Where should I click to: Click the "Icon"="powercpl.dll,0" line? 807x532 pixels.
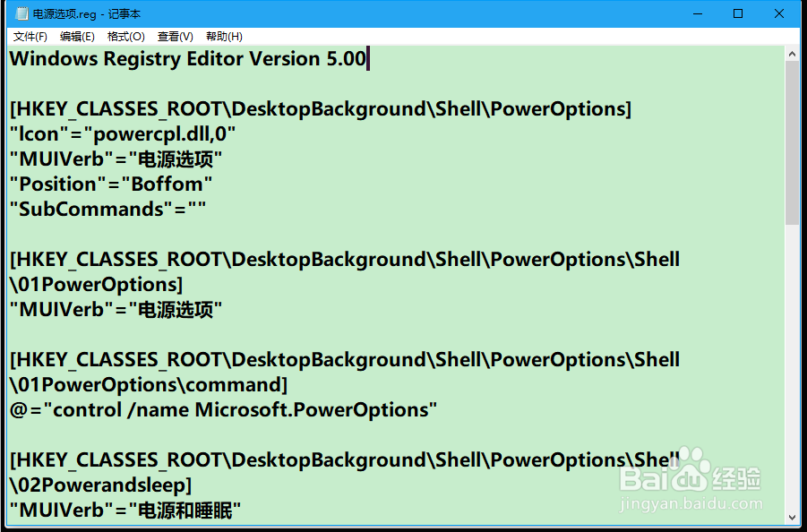click(x=123, y=134)
